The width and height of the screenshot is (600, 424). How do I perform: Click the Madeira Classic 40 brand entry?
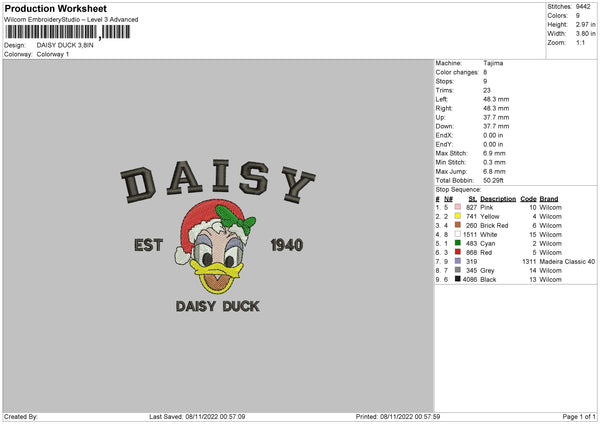567,261
